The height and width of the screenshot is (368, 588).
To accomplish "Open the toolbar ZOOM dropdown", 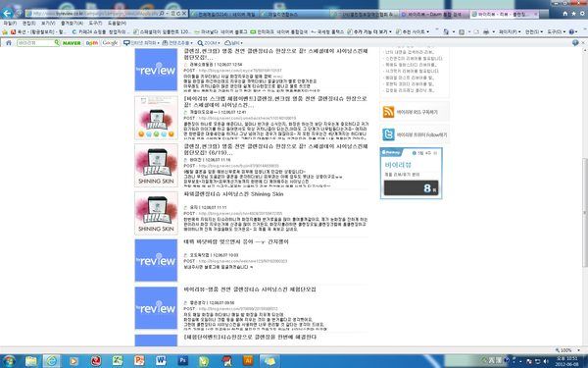I will (209, 43).
